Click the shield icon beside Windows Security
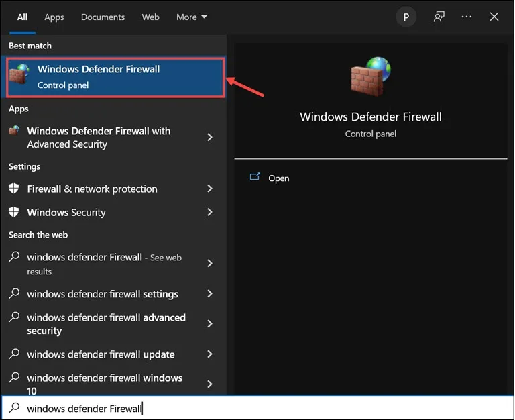Viewport: 515px width, 420px height. (14, 212)
